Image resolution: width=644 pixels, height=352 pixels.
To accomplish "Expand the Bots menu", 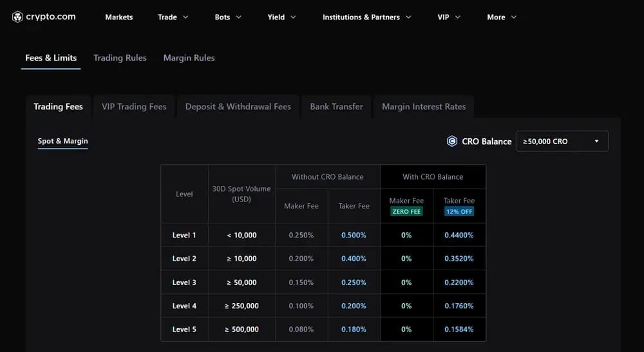I will [x=228, y=17].
